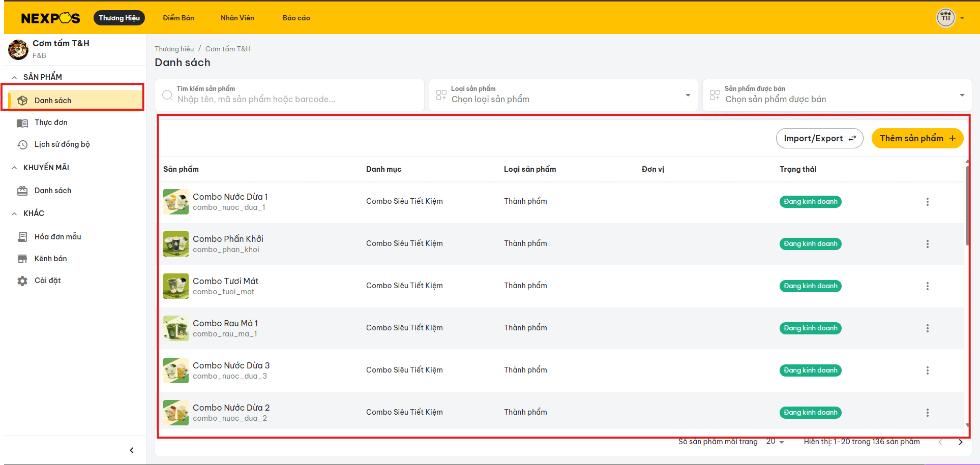Click the promotion gift icon
The image size is (980, 465).
click(22, 191)
